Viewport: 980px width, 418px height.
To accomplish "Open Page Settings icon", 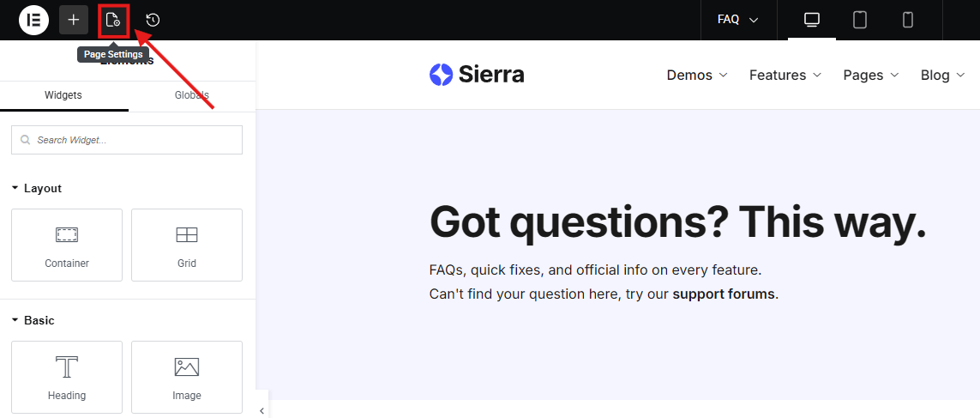I will (x=113, y=20).
